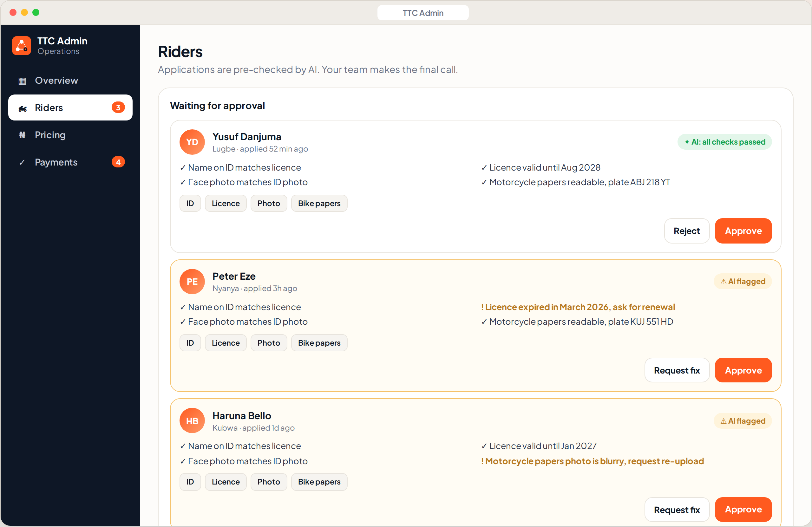Image resolution: width=812 pixels, height=527 pixels.
Task: Close the window with red button
Action: (x=13, y=13)
